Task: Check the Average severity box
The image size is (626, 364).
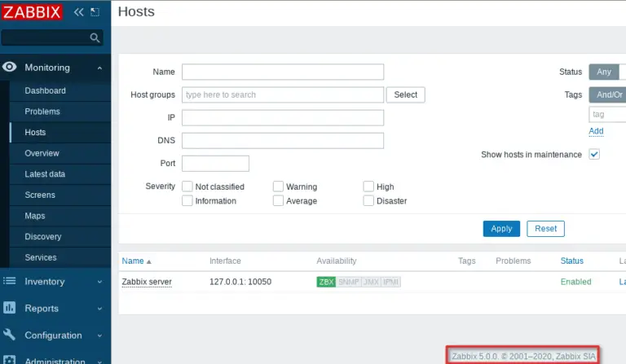Action: tap(278, 200)
